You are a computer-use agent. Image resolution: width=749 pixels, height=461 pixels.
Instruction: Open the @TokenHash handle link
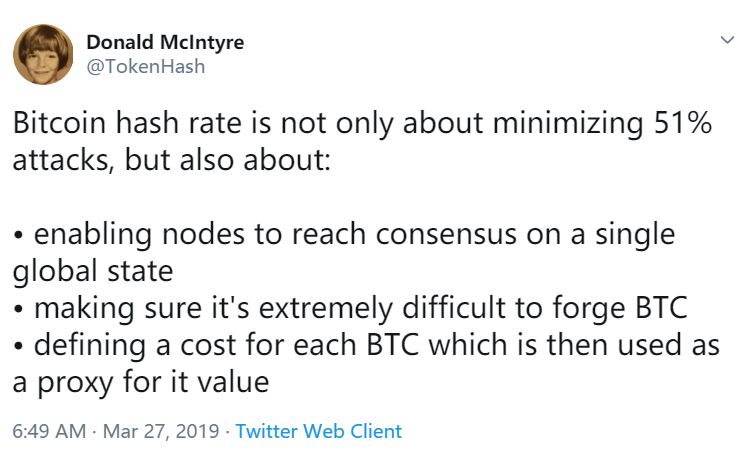pos(146,66)
